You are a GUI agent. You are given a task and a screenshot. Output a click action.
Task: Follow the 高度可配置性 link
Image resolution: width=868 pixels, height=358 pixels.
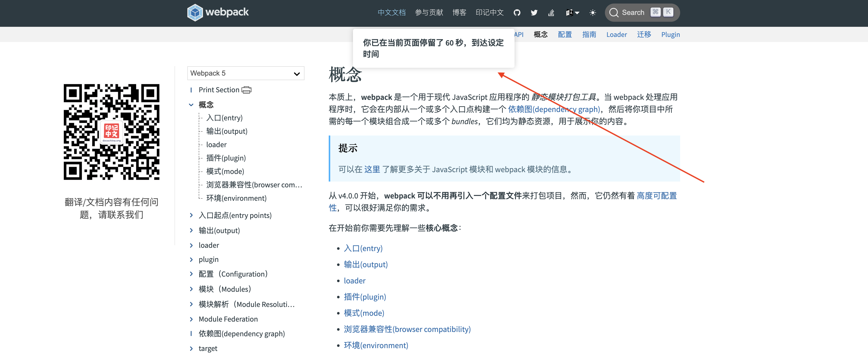(x=657, y=196)
